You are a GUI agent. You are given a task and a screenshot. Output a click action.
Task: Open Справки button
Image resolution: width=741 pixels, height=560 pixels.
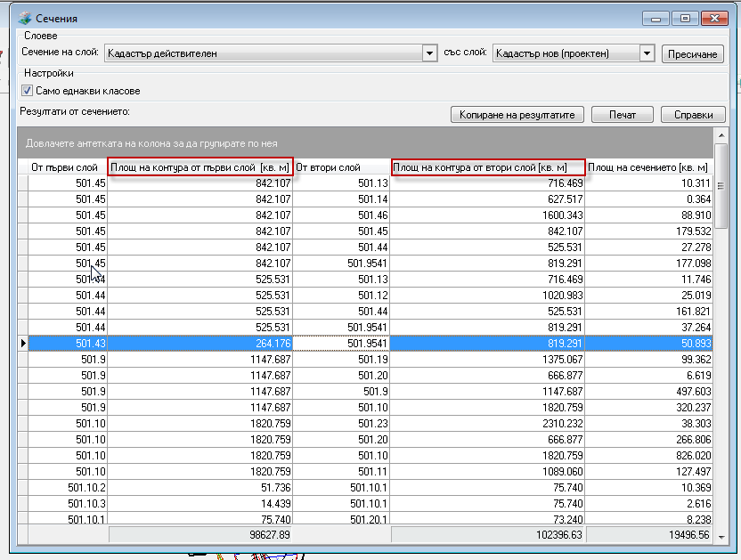pyautogui.click(x=694, y=115)
